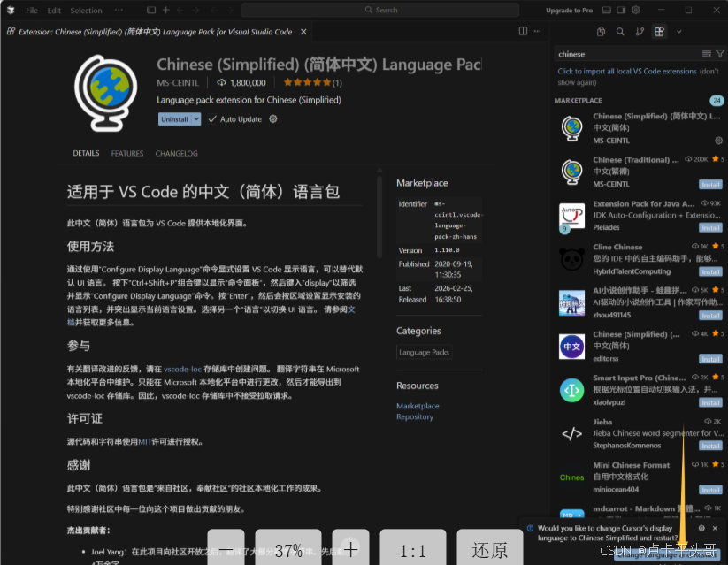Select Chinese (Simplified) by editorss list item
This screenshot has width=728, height=565.
pyautogui.click(x=640, y=347)
